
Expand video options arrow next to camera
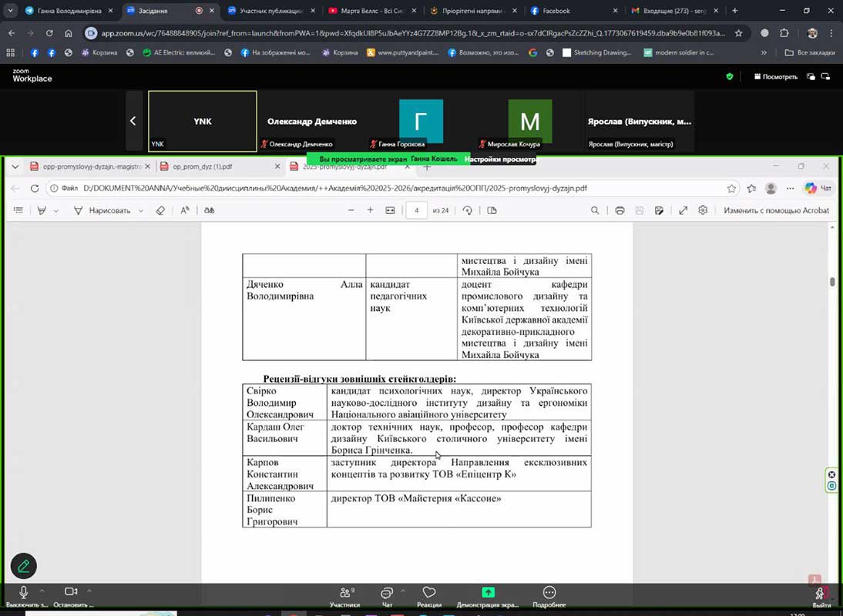[x=89, y=591]
